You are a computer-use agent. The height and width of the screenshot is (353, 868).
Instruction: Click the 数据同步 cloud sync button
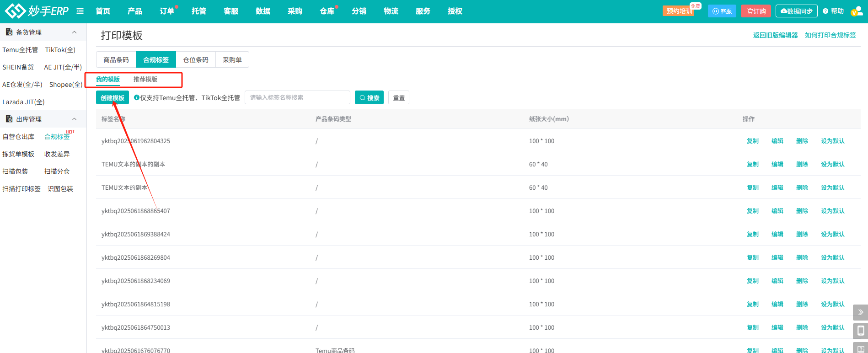pyautogui.click(x=796, y=11)
